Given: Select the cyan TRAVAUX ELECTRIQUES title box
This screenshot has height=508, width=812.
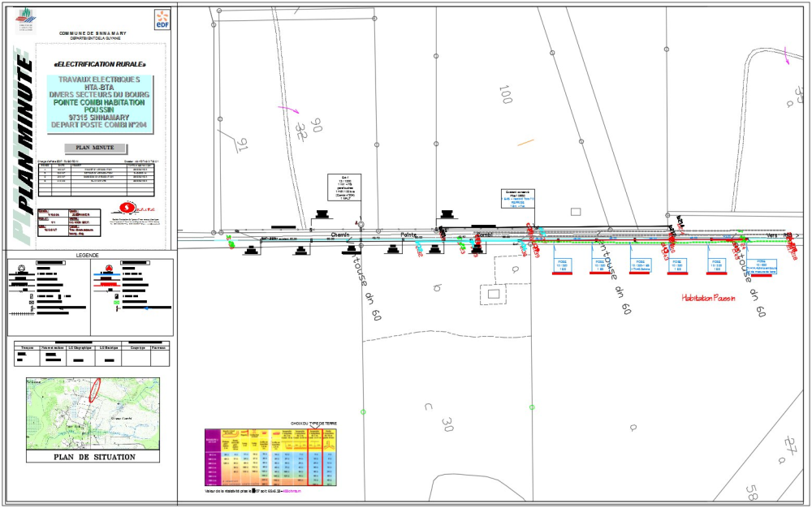Looking at the screenshot, I should pos(101,102).
